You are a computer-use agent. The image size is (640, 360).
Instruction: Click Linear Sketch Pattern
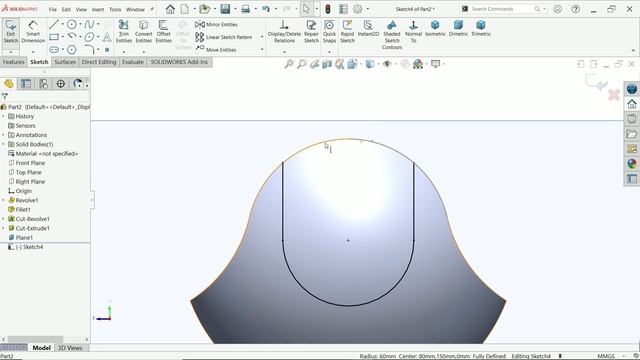click(224, 37)
